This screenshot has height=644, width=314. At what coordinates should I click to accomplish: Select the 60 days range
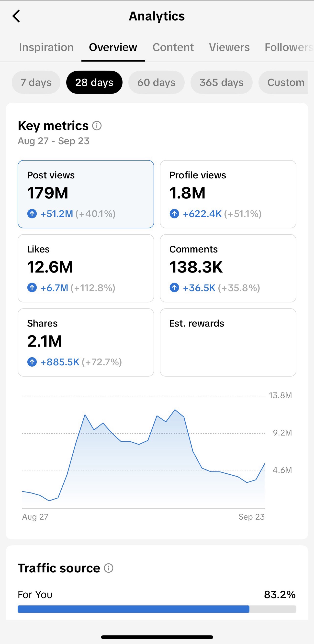156,83
